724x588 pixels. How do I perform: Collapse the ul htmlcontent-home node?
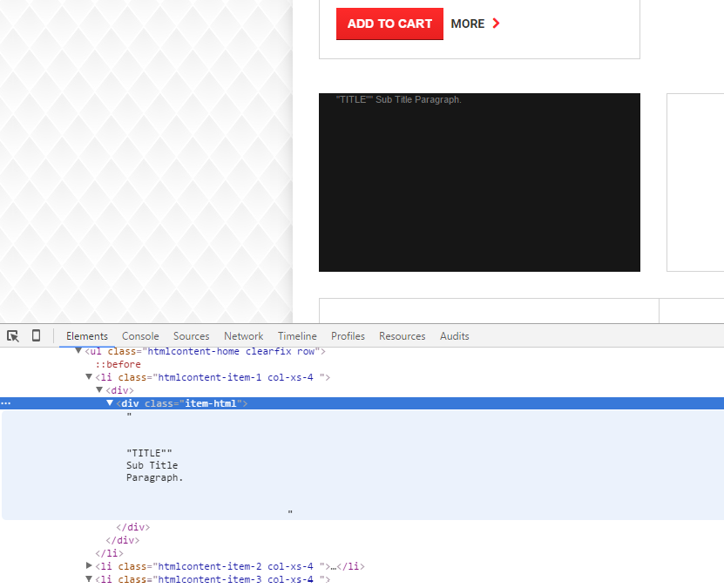coord(78,351)
